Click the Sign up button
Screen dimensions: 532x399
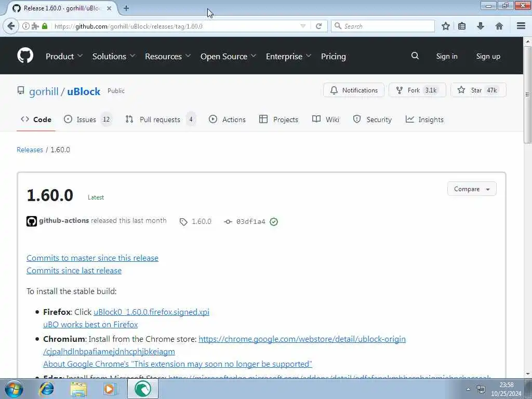tap(488, 56)
